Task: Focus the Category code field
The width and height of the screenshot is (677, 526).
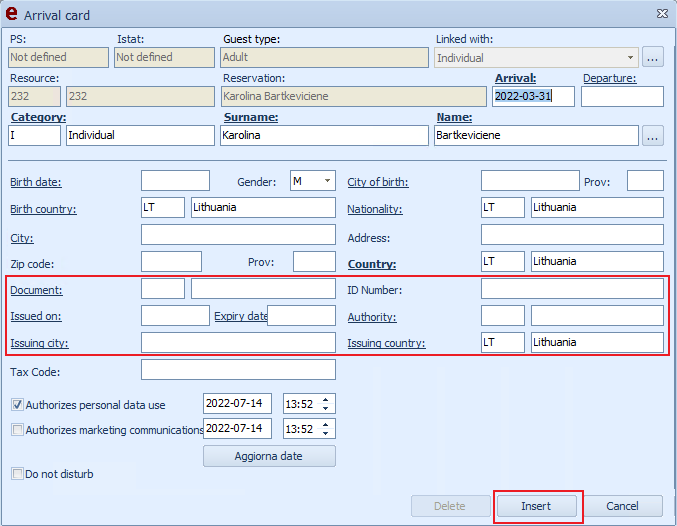Action: click(35, 136)
